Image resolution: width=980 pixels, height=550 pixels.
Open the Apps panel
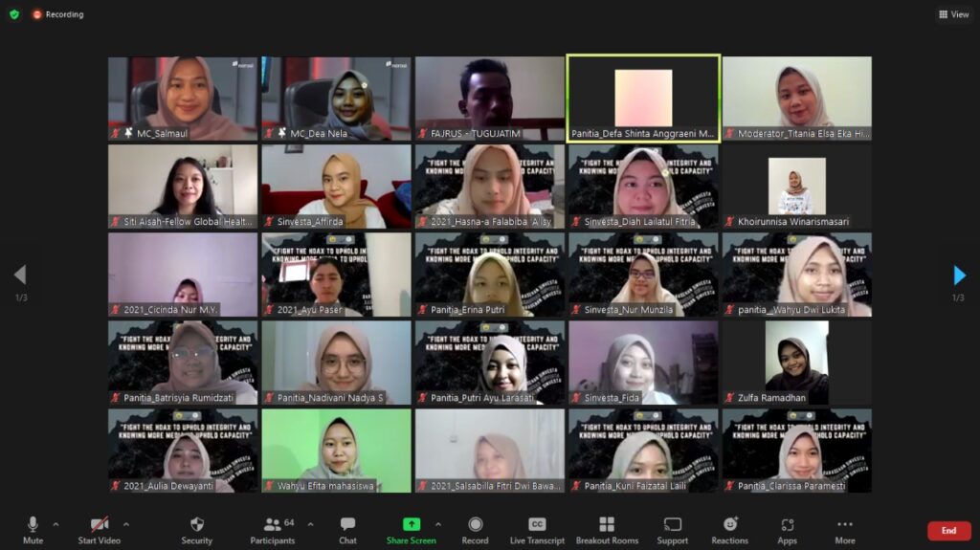(x=787, y=528)
